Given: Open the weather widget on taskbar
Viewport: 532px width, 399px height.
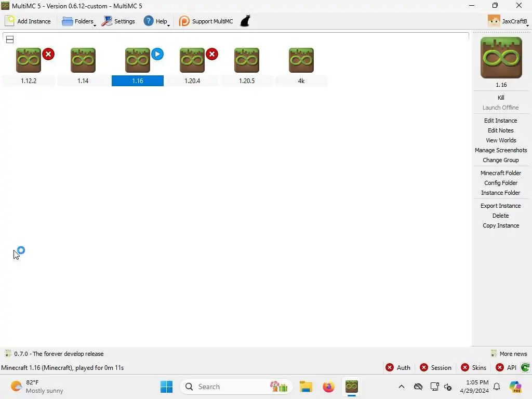Looking at the screenshot, I should 37,387.
